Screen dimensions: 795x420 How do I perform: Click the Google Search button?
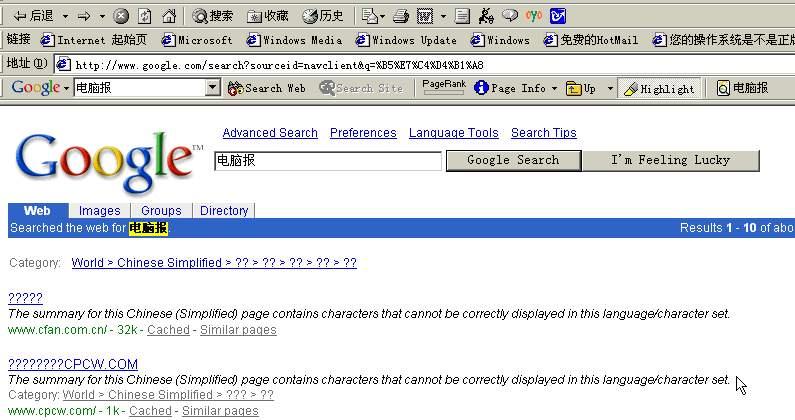tap(513, 160)
